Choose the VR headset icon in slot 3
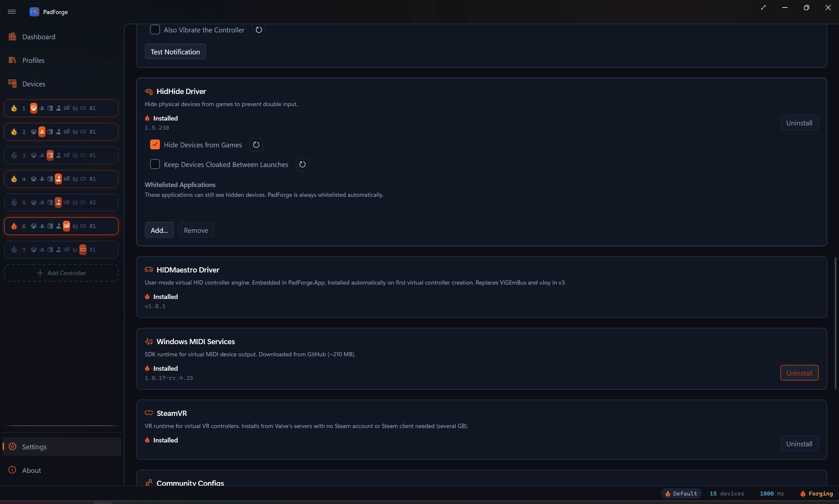This screenshot has height=504, width=839. pyautogui.click(x=83, y=155)
